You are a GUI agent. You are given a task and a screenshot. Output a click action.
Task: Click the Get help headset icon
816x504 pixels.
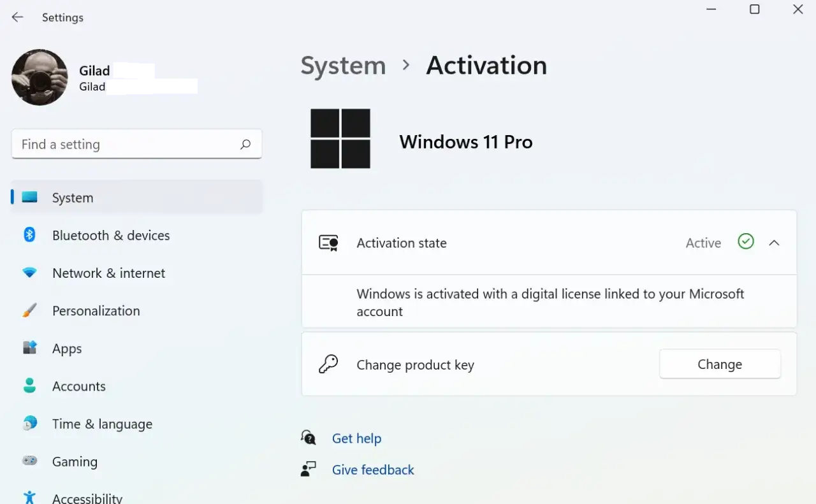[x=309, y=438]
